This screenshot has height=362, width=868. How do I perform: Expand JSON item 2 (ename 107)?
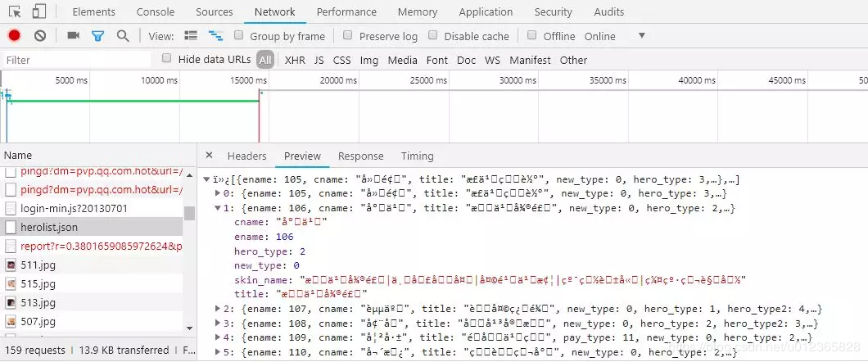pos(218,309)
